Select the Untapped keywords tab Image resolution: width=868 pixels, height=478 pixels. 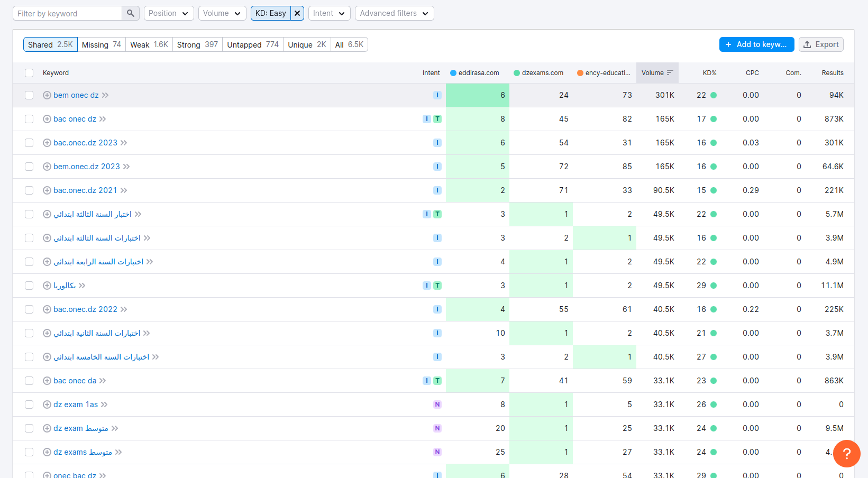point(252,44)
